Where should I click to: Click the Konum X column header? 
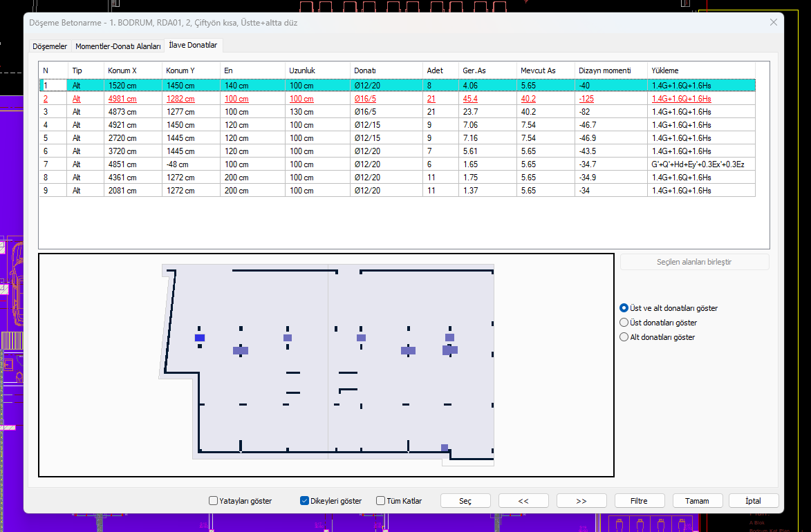[133, 70]
